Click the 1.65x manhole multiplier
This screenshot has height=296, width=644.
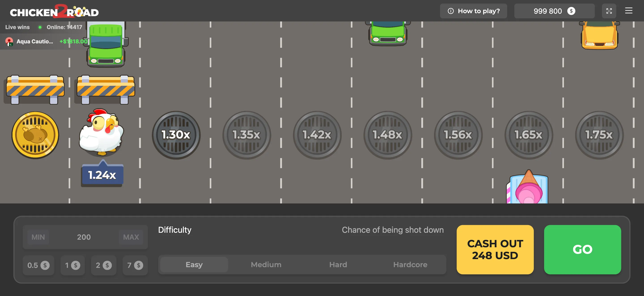pos(528,135)
